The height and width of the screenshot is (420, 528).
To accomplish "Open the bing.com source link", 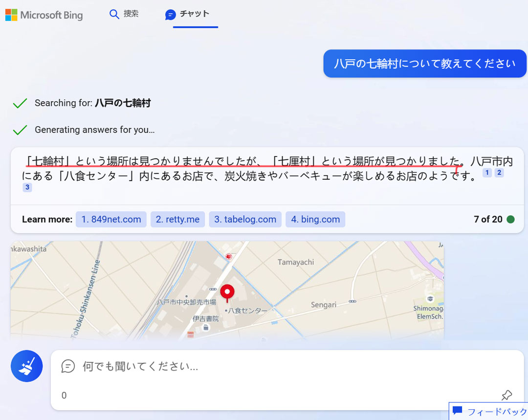I will (315, 219).
